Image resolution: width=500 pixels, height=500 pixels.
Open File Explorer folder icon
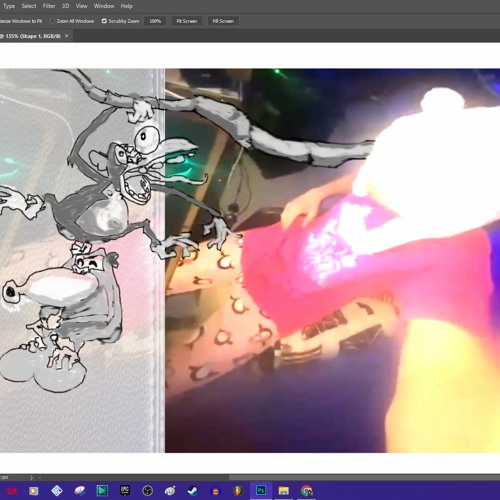pyautogui.click(x=284, y=491)
